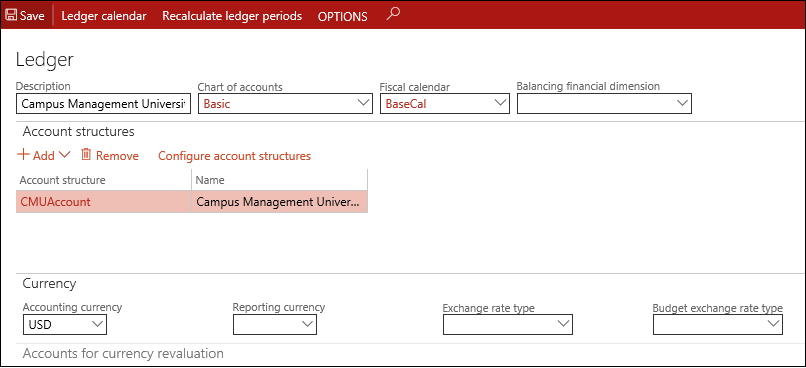The image size is (806, 368).
Task: Expand Accounts for currency revaluation section
Action: [x=123, y=354]
